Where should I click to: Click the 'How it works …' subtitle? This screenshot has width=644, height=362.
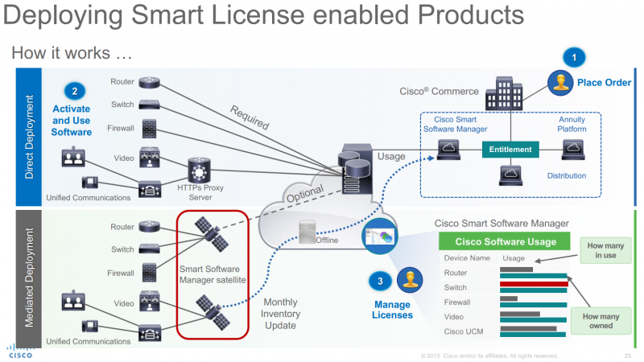click(72, 53)
